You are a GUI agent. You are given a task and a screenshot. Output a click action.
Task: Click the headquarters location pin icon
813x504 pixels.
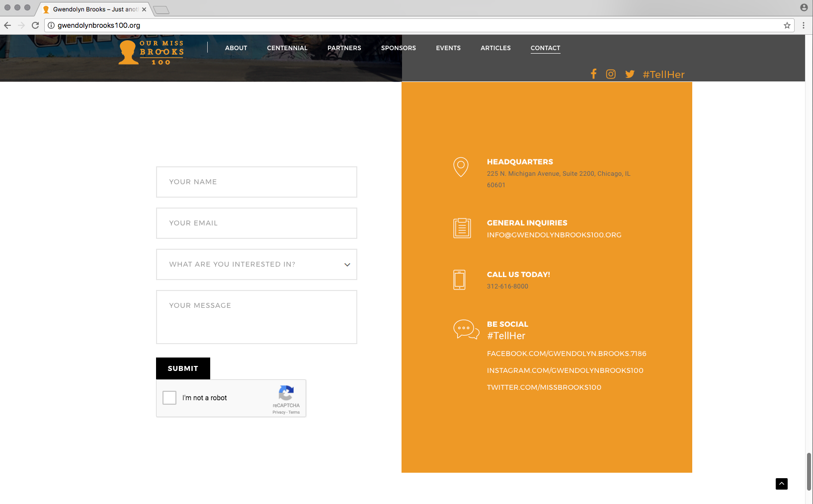pos(461,167)
